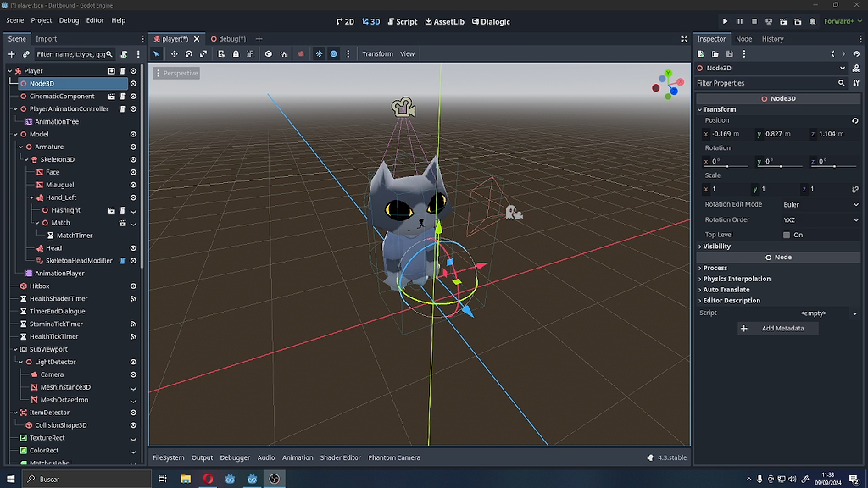868x488 pixels.
Task: Switch to the History tab
Action: (772, 39)
